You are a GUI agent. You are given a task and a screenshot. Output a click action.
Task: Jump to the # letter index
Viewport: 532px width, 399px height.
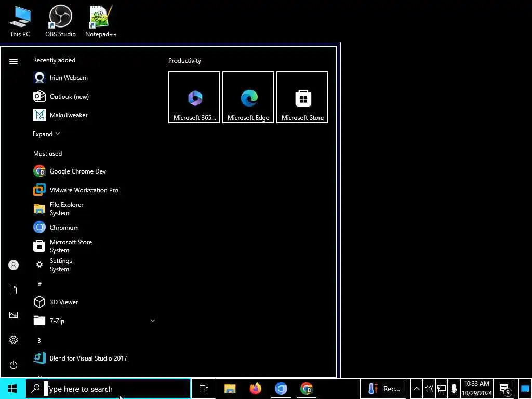[x=39, y=284]
